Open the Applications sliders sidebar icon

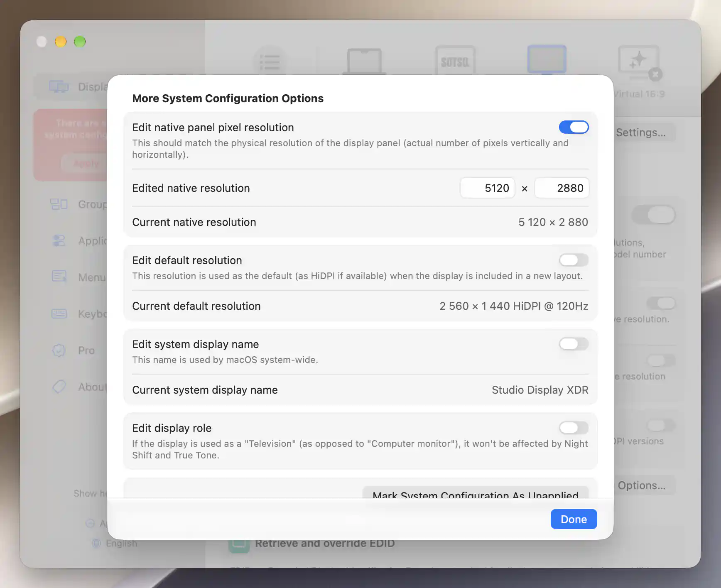pos(59,240)
